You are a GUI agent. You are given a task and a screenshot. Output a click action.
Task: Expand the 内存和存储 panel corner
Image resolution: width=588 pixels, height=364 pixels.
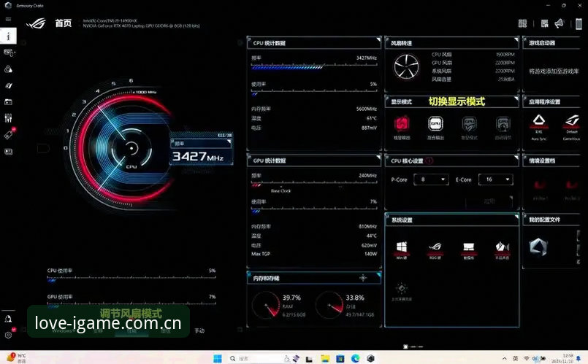click(378, 274)
